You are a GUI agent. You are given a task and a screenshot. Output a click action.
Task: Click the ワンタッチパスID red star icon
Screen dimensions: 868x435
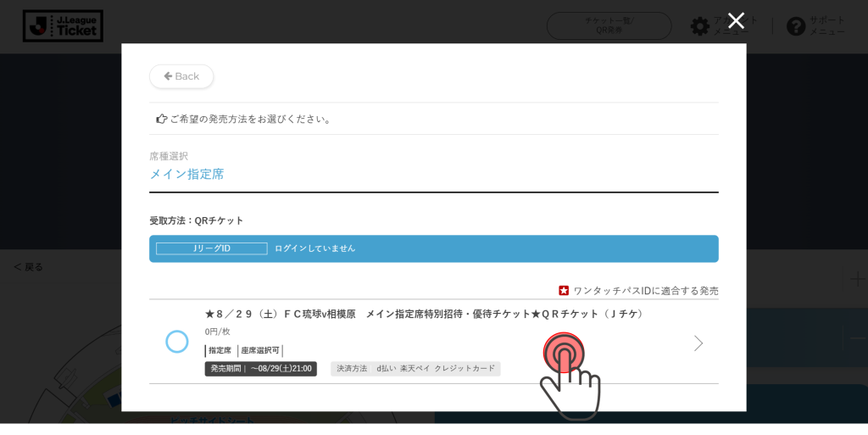point(564,291)
